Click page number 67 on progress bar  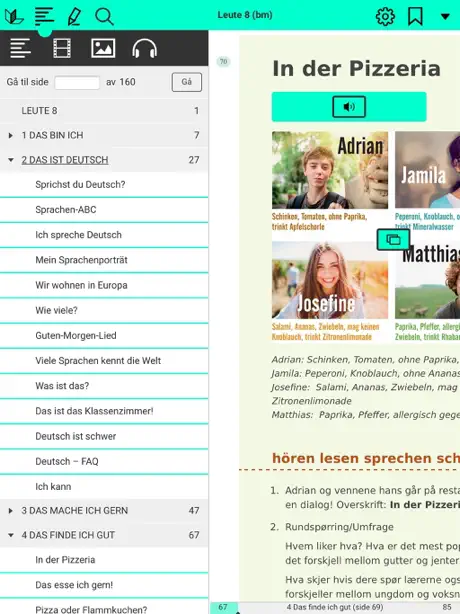(223, 607)
